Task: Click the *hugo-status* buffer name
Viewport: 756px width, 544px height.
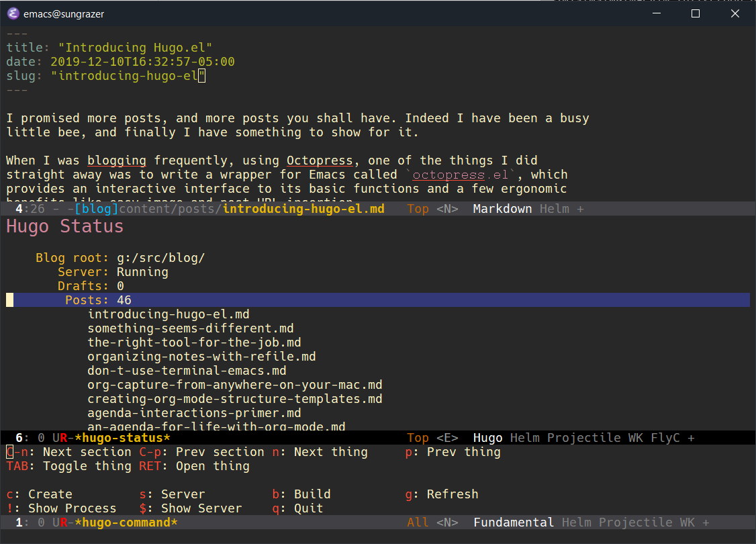Action: tap(122, 438)
